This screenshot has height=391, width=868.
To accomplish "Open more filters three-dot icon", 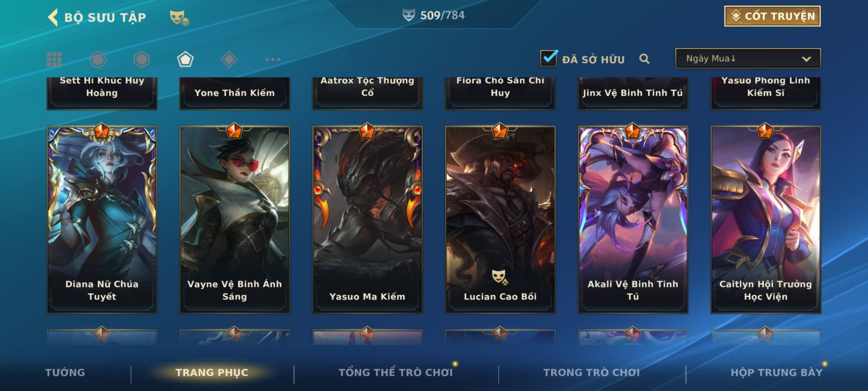I will pos(273,59).
